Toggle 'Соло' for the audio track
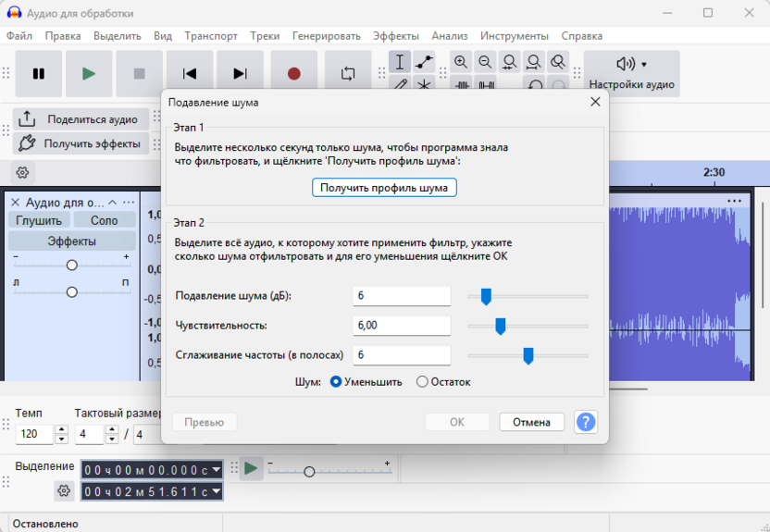Screen dimensions: 770x532 click(105, 220)
